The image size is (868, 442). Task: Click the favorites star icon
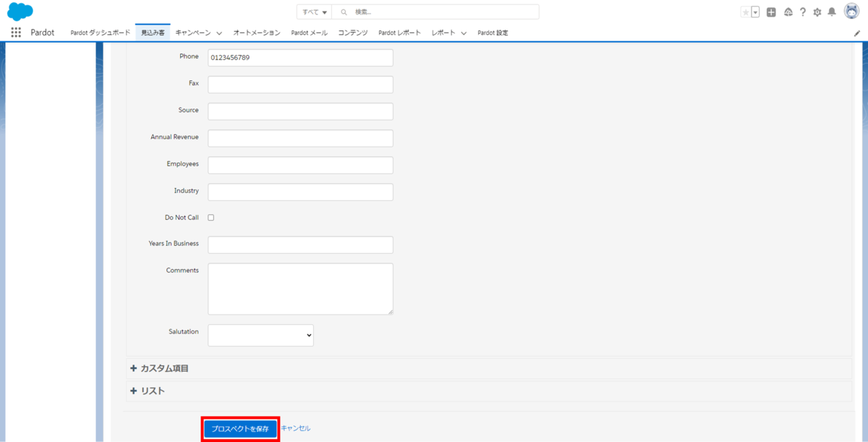746,12
